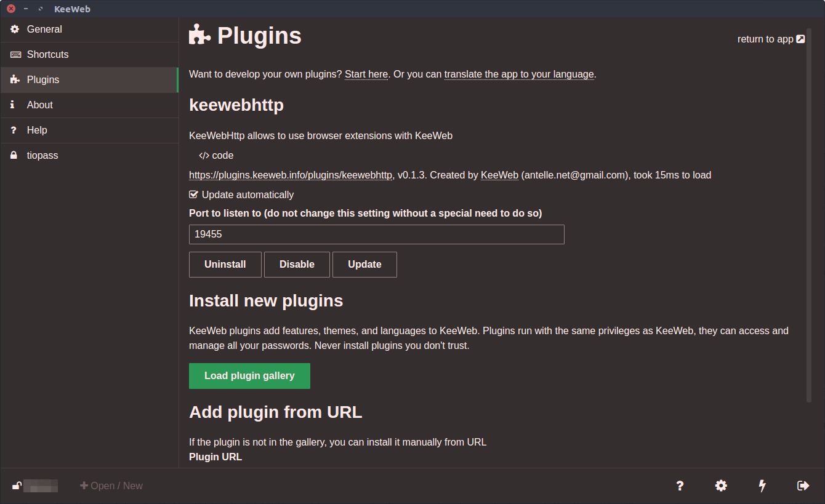Image resolution: width=825 pixels, height=504 pixels.
Task: Open the plugins.keeweb.info keewebhttp URL link
Action: (x=291, y=175)
